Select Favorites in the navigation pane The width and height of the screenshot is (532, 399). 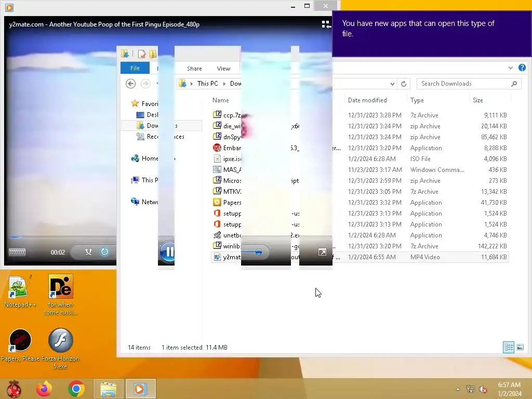pyautogui.click(x=145, y=103)
